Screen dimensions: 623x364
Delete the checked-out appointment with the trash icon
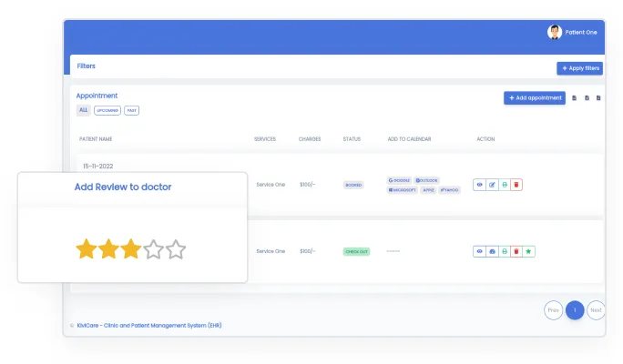(516, 251)
